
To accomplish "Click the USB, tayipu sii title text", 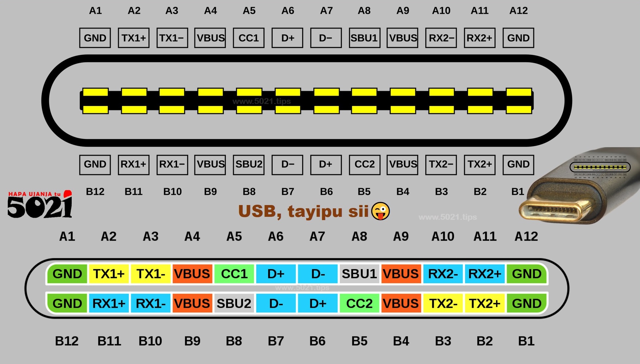I will 303,211.
